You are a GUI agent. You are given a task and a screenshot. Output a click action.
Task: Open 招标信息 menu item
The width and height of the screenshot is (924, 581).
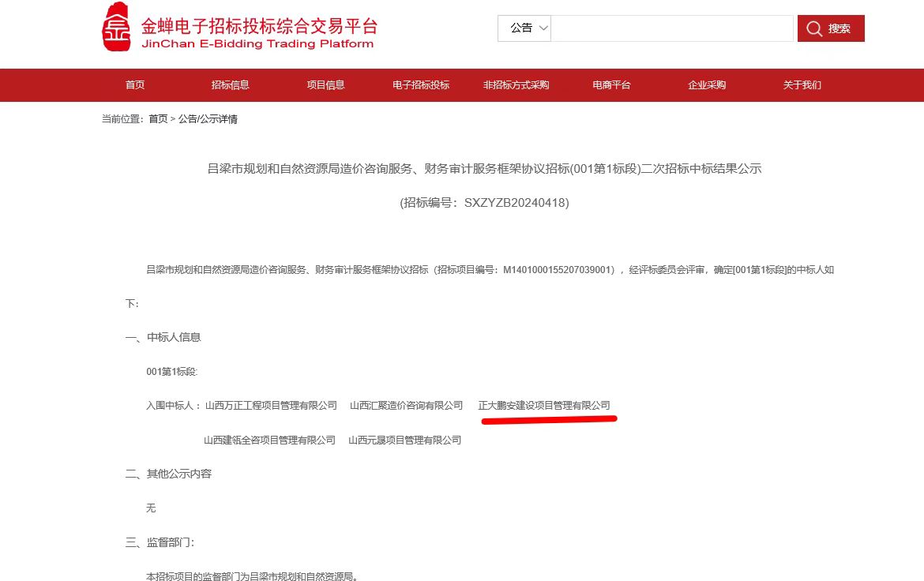point(230,85)
